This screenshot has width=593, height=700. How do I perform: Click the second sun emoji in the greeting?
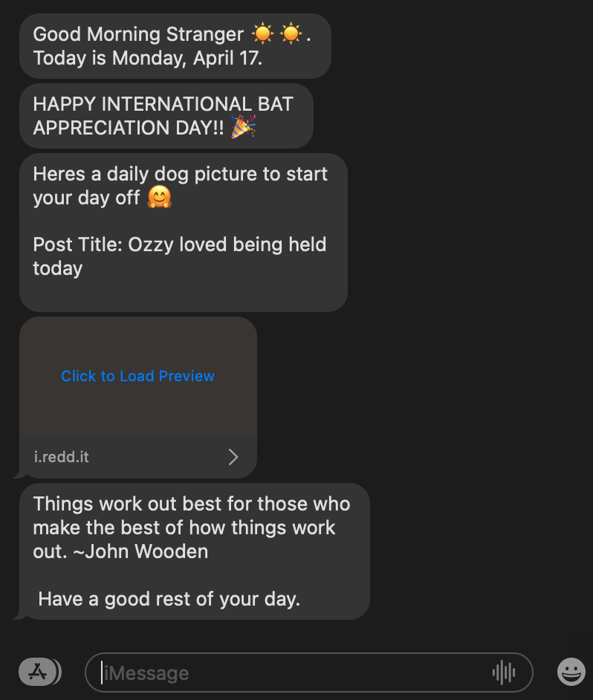tap(291, 34)
